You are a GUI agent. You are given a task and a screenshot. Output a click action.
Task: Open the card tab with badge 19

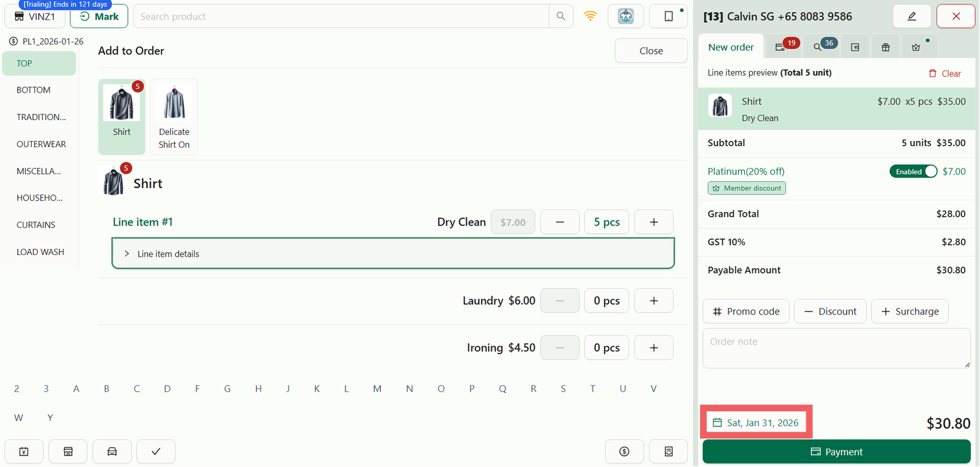(783, 47)
